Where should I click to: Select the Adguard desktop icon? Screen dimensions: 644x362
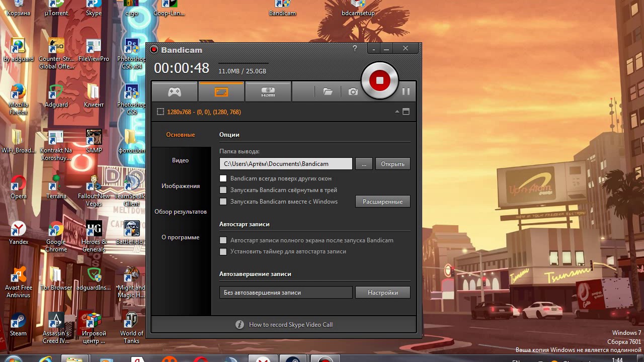coord(56,96)
